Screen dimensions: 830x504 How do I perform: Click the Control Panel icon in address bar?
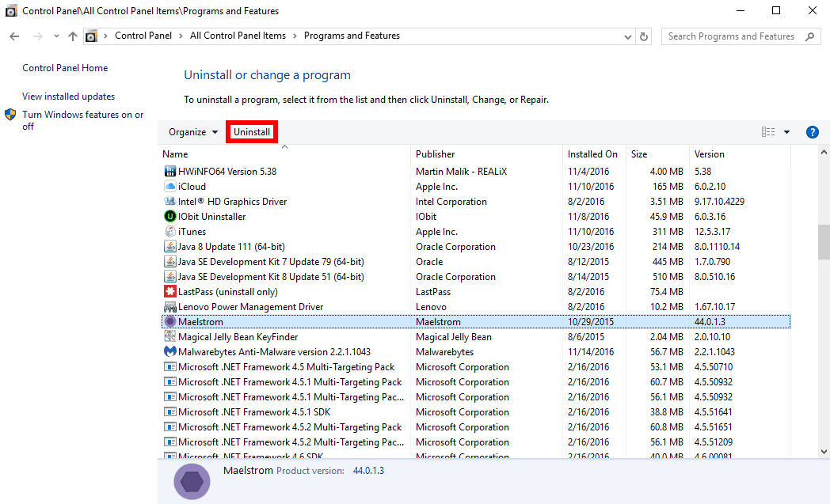click(x=92, y=36)
